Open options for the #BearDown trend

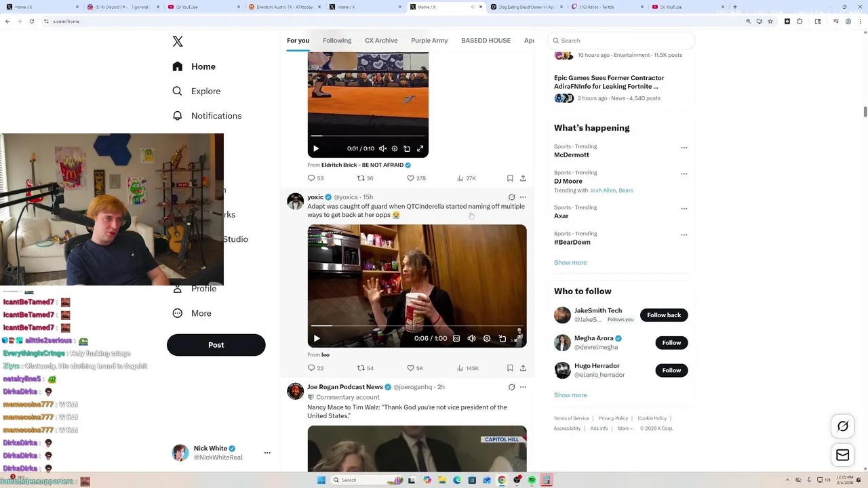click(684, 235)
